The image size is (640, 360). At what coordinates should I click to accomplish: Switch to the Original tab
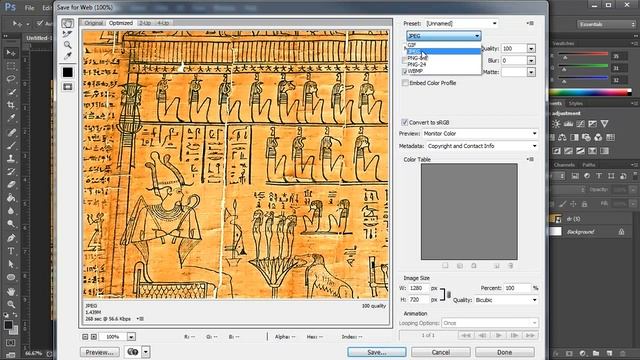coord(93,23)
